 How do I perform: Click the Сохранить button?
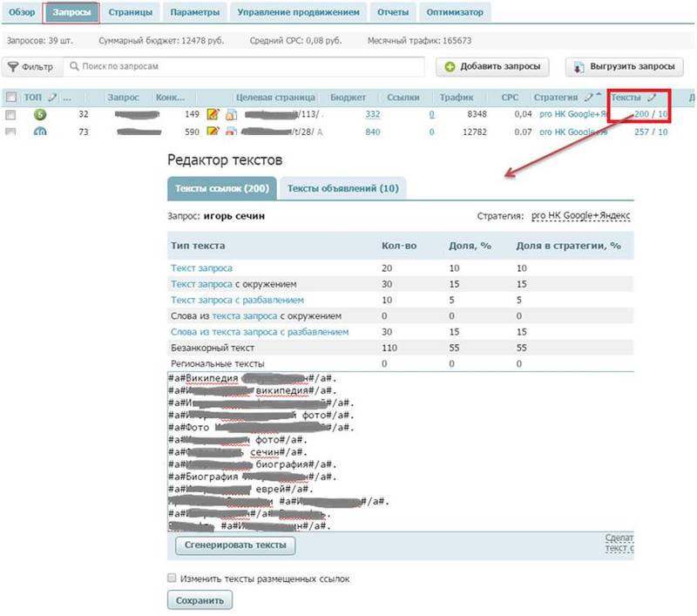200,600
